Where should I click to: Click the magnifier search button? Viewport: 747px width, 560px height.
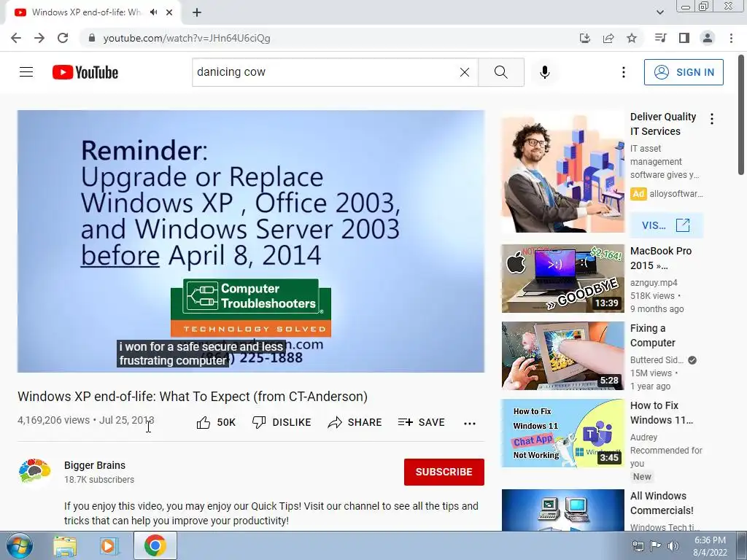(500, 72)
